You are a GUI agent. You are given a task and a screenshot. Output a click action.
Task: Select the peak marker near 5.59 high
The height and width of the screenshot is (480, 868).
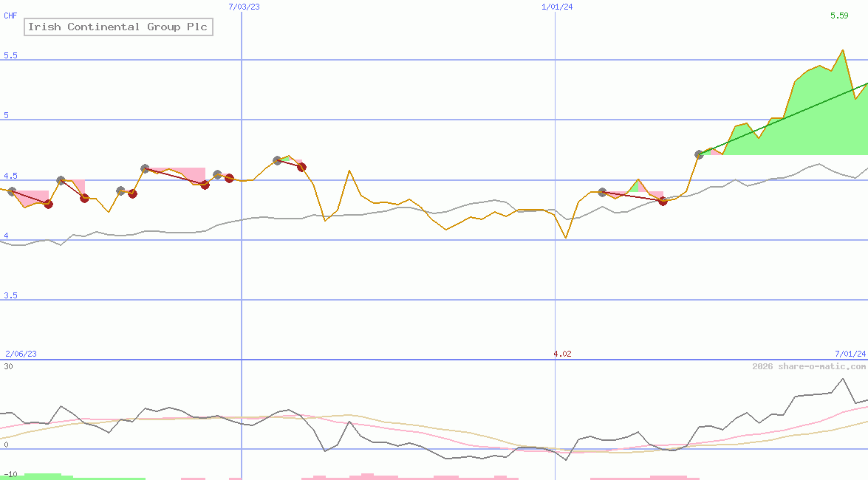coord(842,50)
